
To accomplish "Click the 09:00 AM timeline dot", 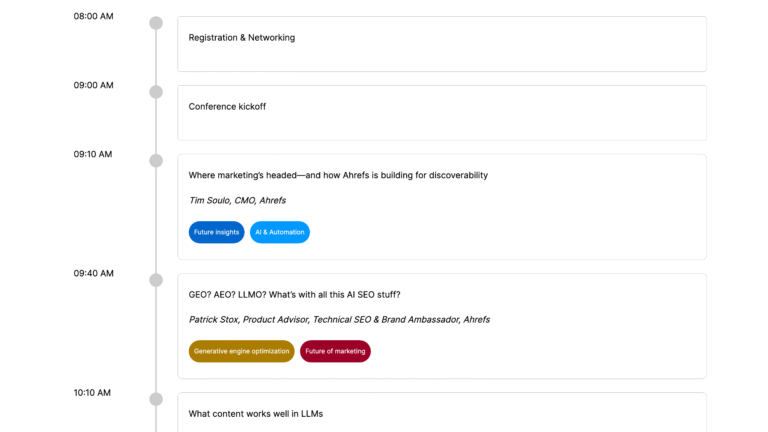I will tap(156, 92).
